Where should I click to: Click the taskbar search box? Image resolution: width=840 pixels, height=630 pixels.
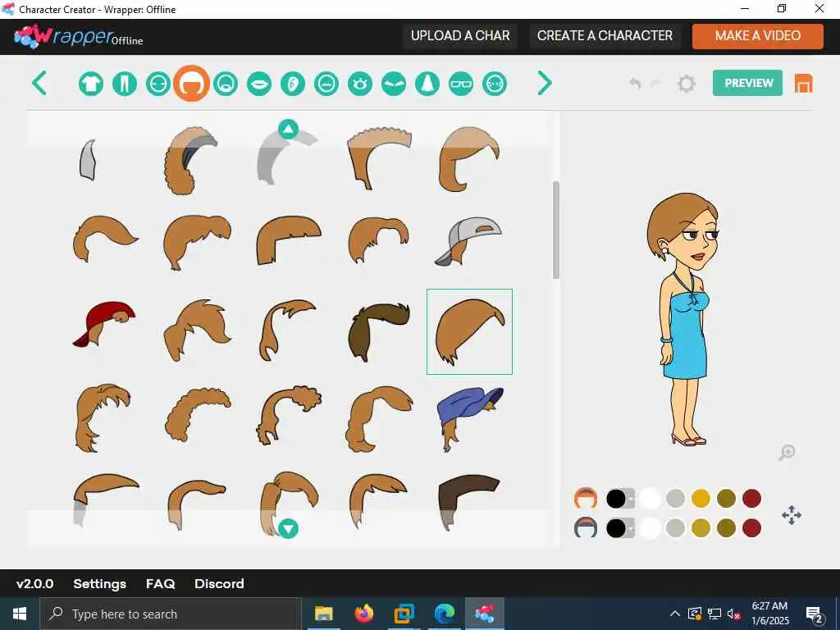[x=171, y=614]
